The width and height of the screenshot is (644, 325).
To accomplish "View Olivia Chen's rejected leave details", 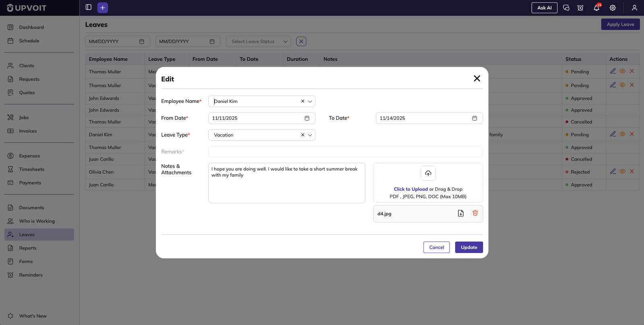I will (622, 171).
